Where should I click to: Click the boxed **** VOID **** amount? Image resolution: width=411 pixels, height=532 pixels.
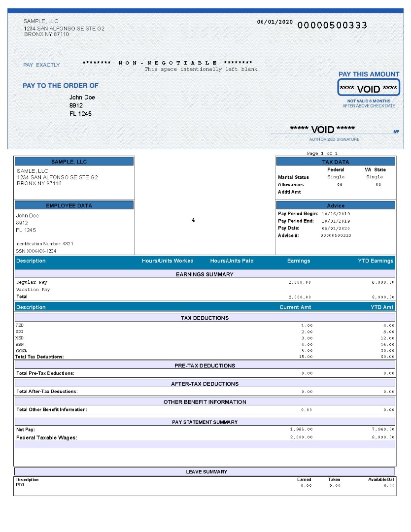[x=369, y=88]
